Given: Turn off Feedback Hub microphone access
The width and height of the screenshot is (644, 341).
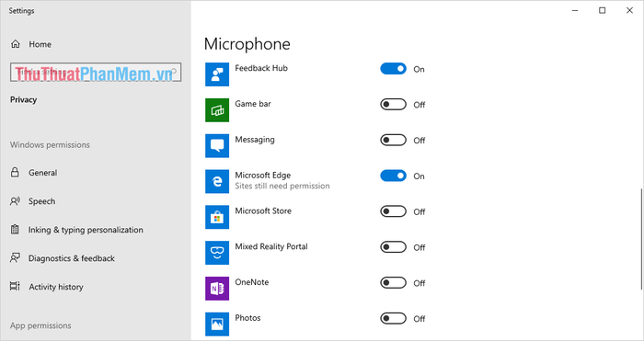Looking at the screenshot, I should [x=393, y=69].
